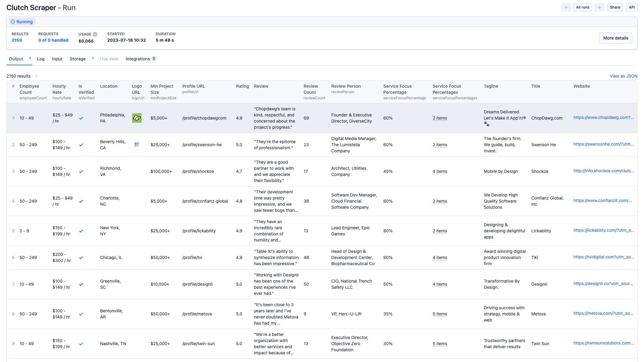Click the All runs button

pos(582,7)
